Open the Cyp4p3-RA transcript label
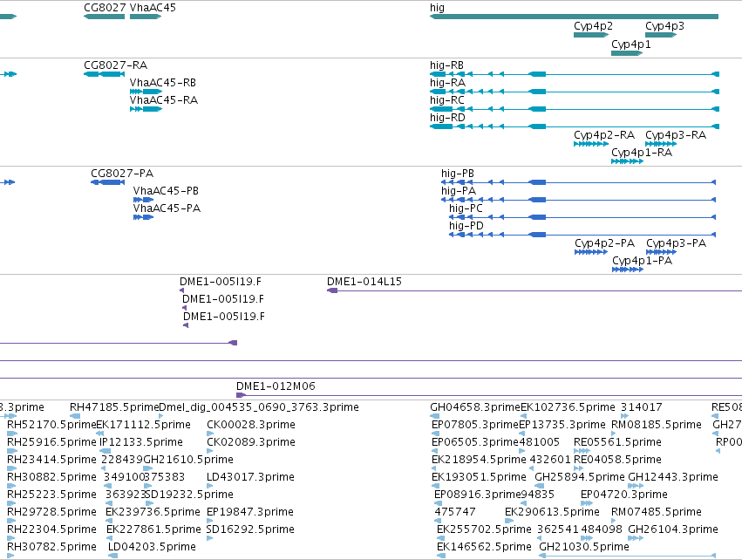 676,135
